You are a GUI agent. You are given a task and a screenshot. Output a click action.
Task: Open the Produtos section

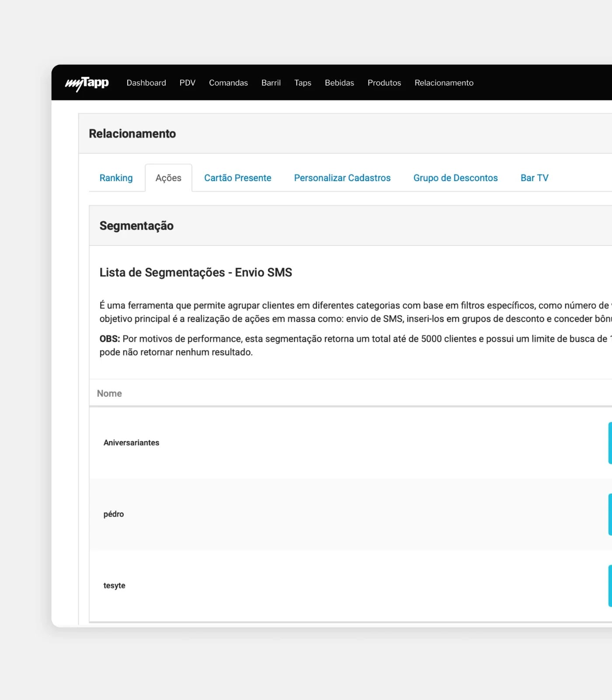(x=384, y=83)
